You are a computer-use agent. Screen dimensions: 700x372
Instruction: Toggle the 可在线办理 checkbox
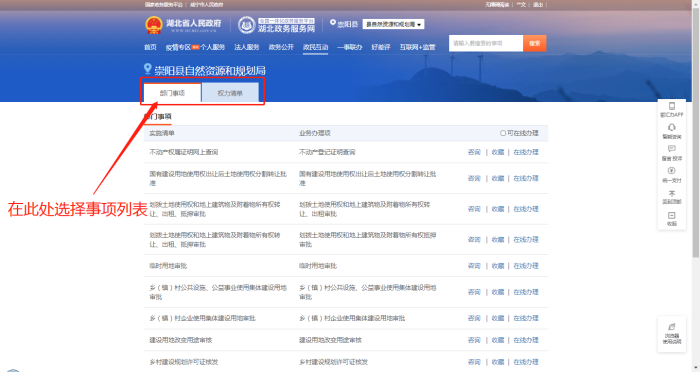(503, 133)
